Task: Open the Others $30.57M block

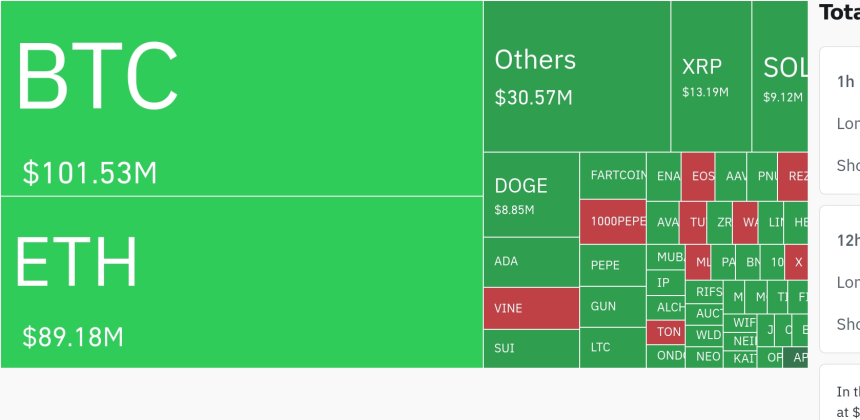Action: click(576, 76)
